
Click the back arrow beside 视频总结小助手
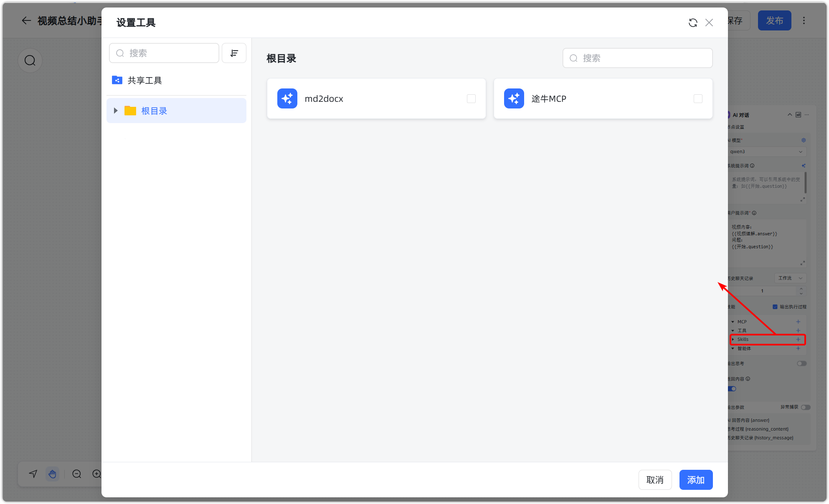[26, 20]
